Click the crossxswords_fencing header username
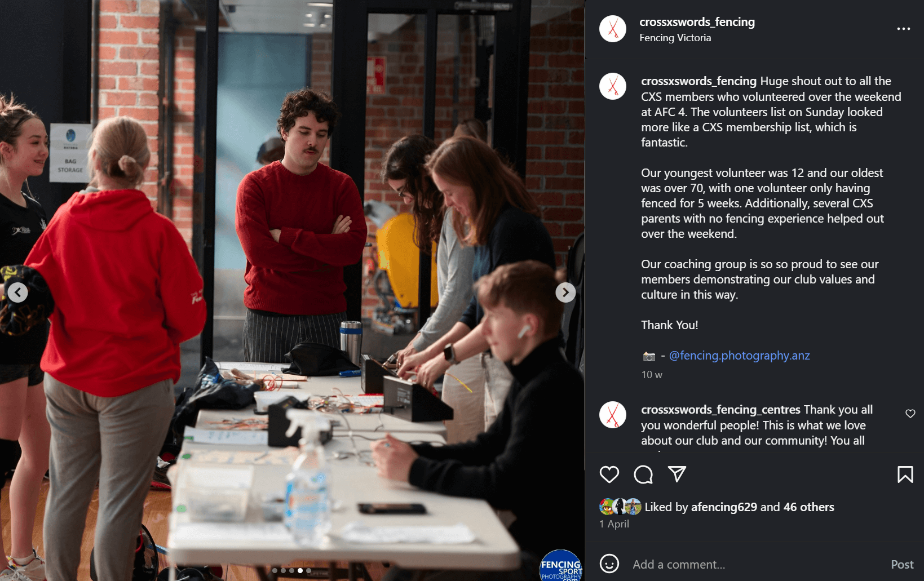The width and height of the screenshot is (924, 581). coord(697,22)
